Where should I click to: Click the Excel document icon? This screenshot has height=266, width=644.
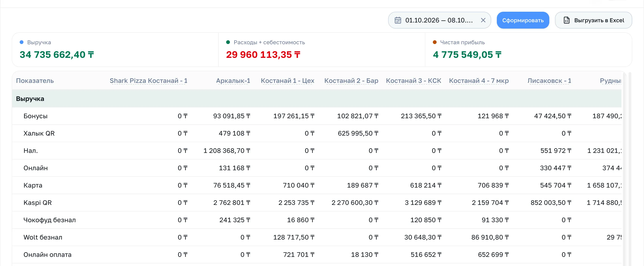(566, 20)
